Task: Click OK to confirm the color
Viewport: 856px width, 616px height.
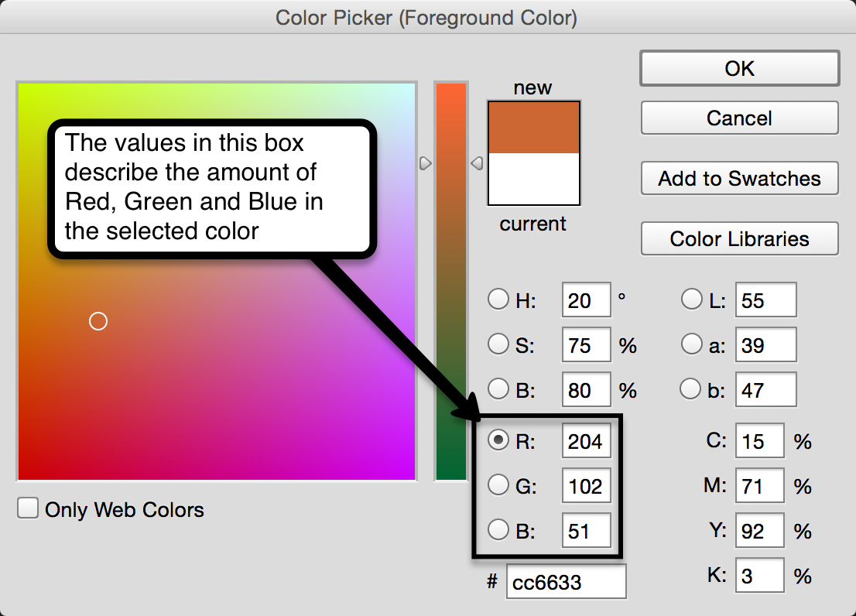Action: [x=739, y=68]
